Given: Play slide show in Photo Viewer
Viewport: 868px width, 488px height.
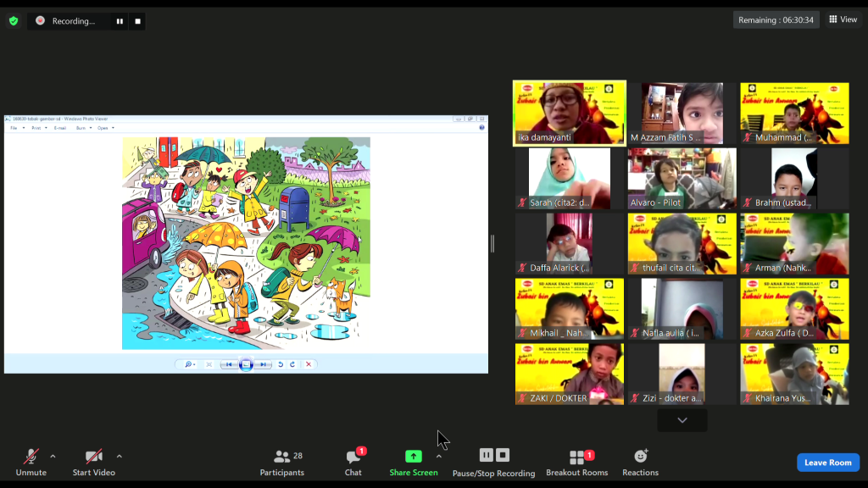Looking at the screenshot, I should click(246, 364).
